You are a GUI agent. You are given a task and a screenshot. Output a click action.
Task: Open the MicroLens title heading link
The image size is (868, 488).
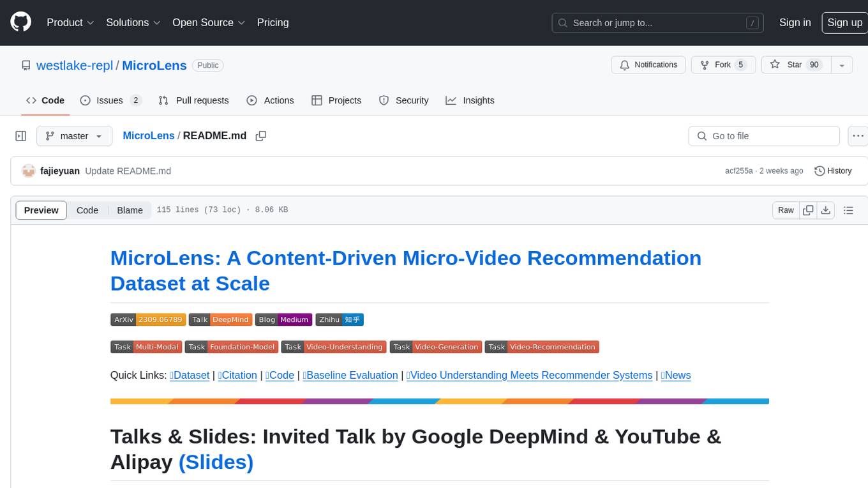(x=406, y=270)
